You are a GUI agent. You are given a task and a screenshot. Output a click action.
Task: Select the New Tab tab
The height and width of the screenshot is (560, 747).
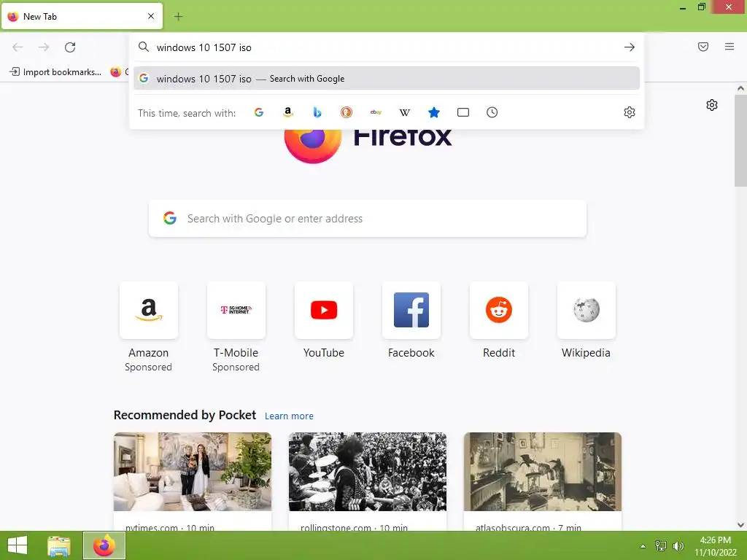pos(82,16)
